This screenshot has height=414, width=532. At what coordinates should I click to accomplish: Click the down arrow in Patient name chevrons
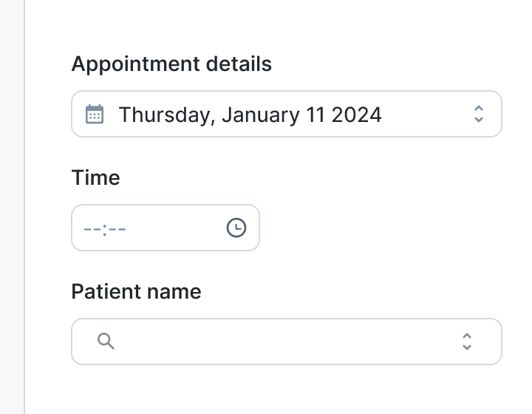point(467,347)
